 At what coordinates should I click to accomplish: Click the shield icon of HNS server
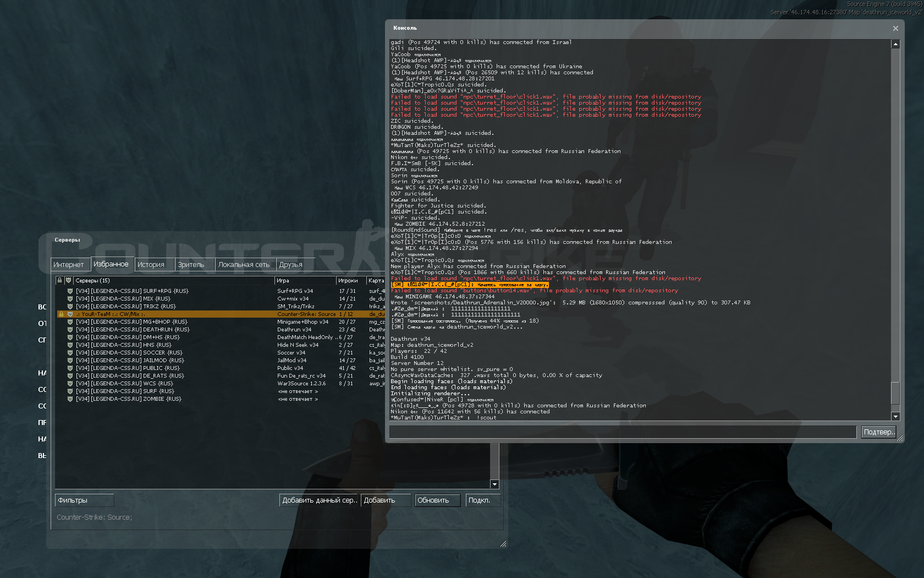(70, 345)
